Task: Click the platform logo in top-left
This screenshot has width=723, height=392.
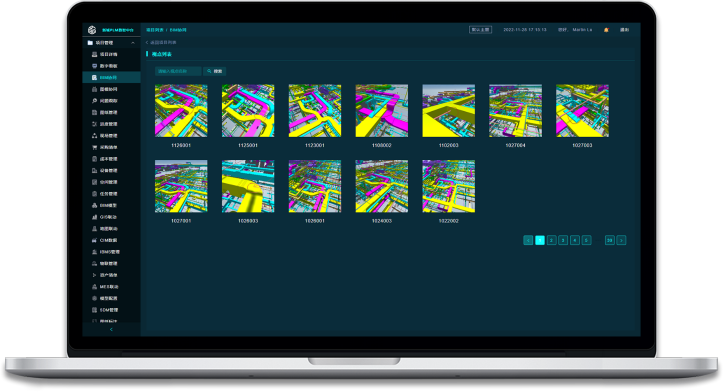Action: [92, 30]
